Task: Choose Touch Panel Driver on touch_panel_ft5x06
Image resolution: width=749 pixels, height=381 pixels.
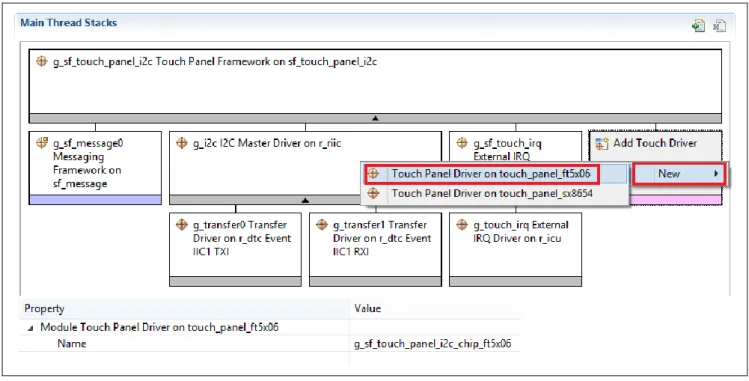Action: [495, 174]
